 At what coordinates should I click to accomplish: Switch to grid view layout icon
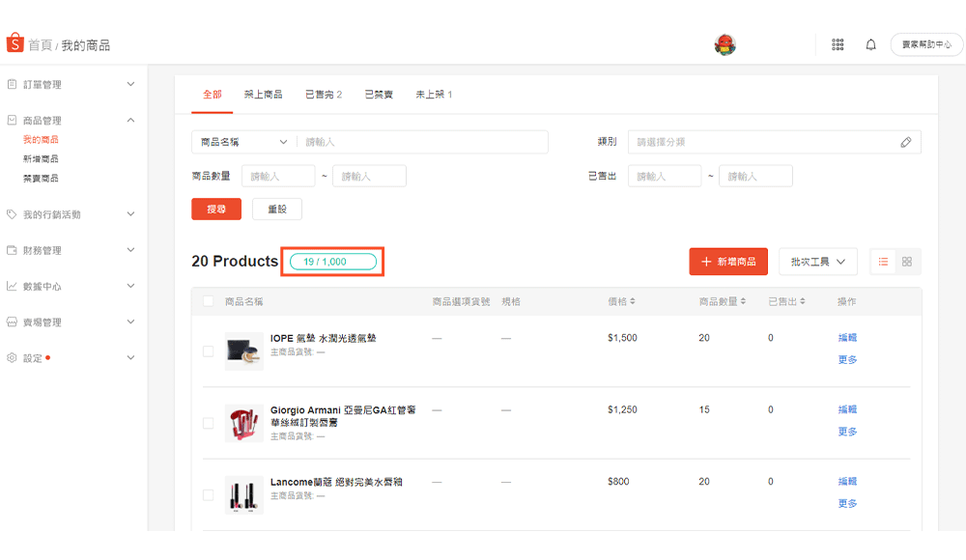coord(907,262)
